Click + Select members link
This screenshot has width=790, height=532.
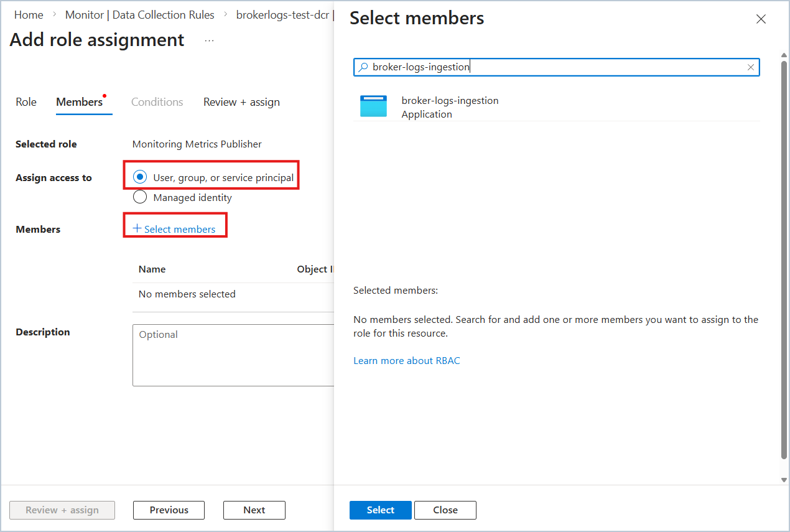(x=174, y=229)
